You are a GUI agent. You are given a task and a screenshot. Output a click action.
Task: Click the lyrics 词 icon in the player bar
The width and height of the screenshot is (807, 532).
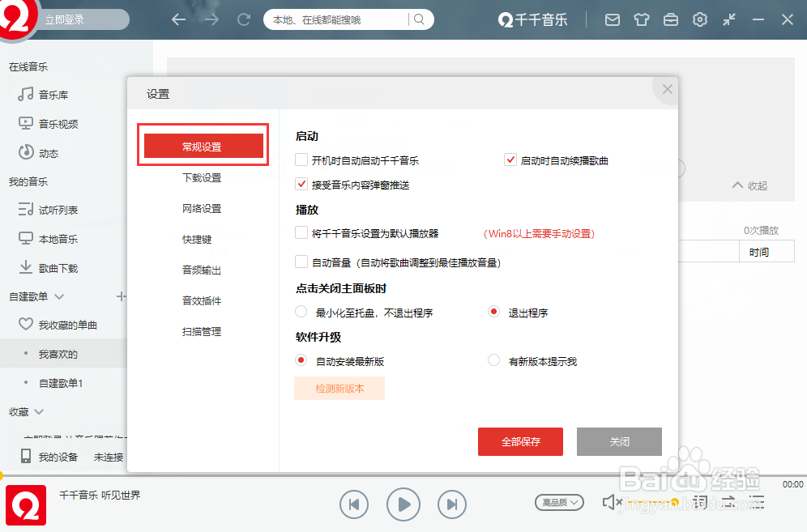point(702,502)
